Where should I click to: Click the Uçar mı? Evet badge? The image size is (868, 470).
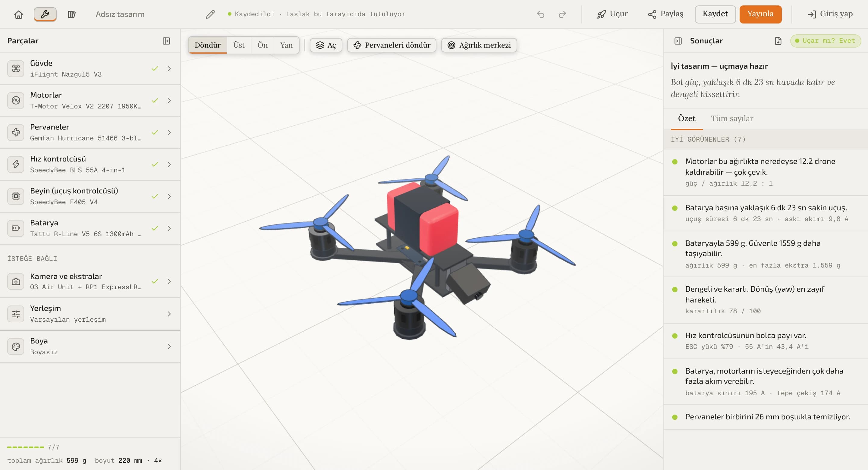point(825,41)
